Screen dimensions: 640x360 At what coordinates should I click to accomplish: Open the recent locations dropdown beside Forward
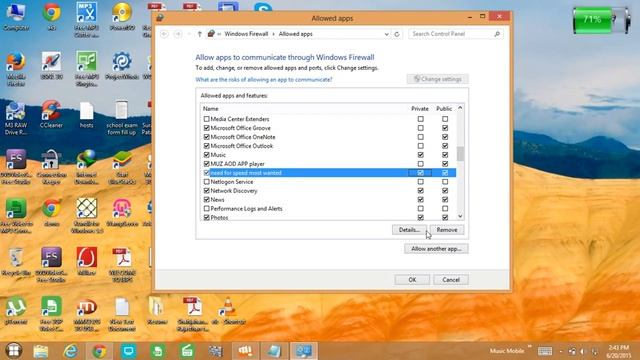(189, 34)
